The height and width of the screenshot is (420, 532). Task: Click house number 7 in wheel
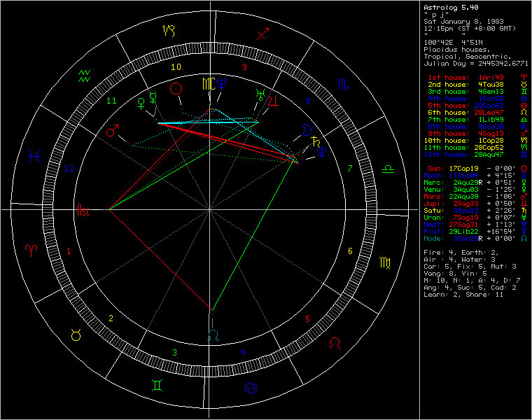350,168
